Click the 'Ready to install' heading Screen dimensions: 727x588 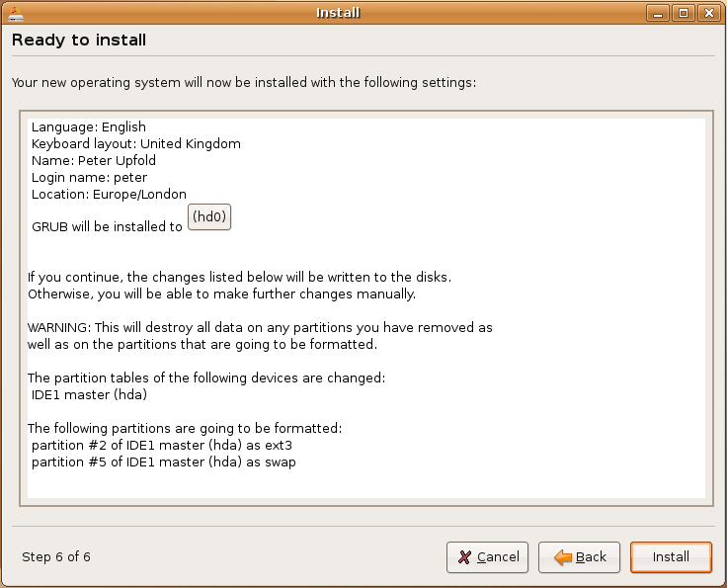[x=79, y=40]
